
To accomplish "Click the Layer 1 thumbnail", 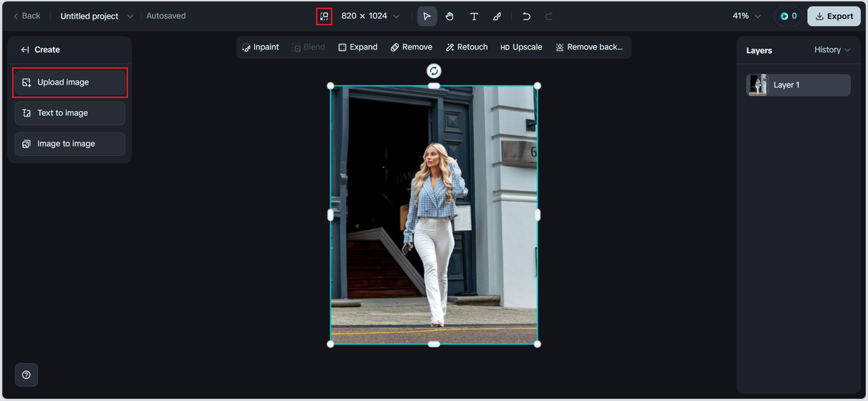I will click(757, 85).
